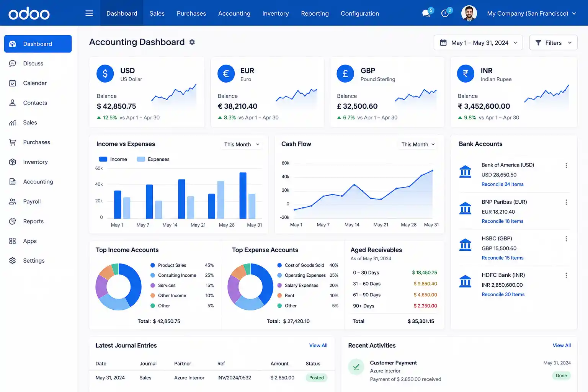Click the EUR euro currency icon
Viewport: 588px width, 392px height.
pyautogui.click(x=226, y=73)
